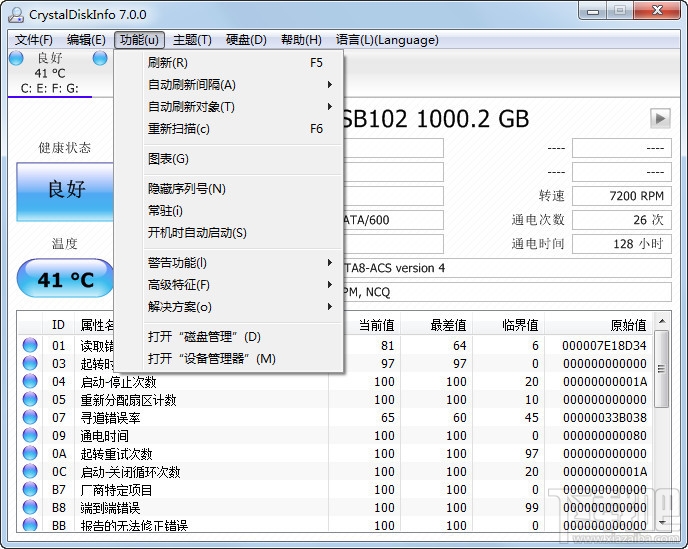The image size is (688, 549).
Task: Click 通电时间 field showing 128 小时
Action: [x=622, y=244]
